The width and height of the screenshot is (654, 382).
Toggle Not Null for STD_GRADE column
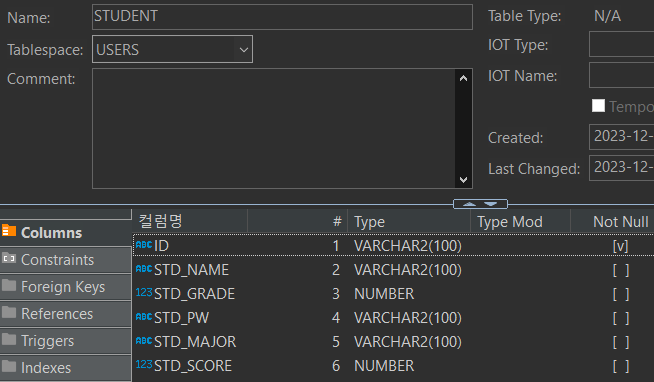[x=620, y=294]
